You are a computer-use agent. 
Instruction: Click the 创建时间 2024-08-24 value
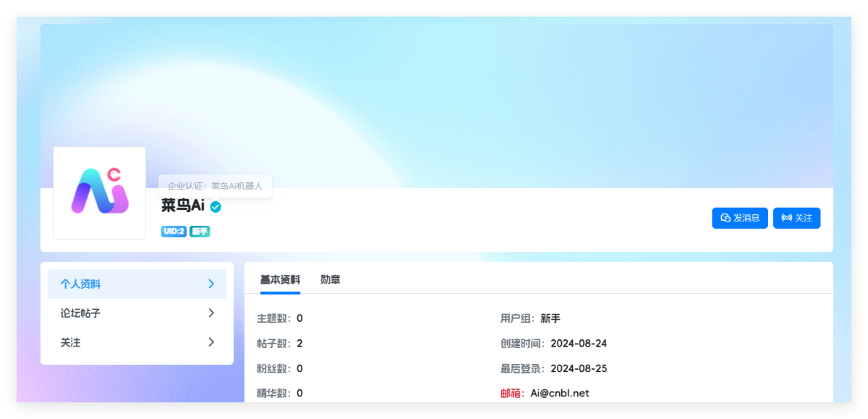pyautogui.click(x=579, y=343)
